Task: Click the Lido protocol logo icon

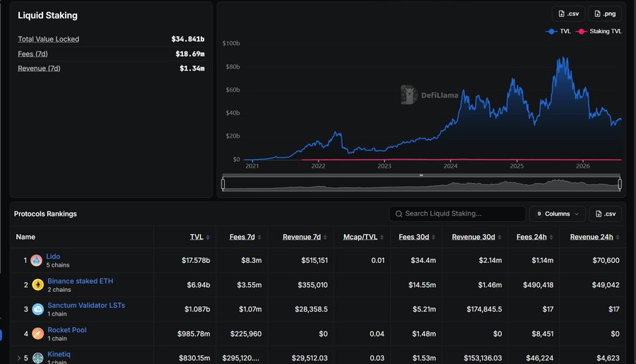Action: click(37, 261)
